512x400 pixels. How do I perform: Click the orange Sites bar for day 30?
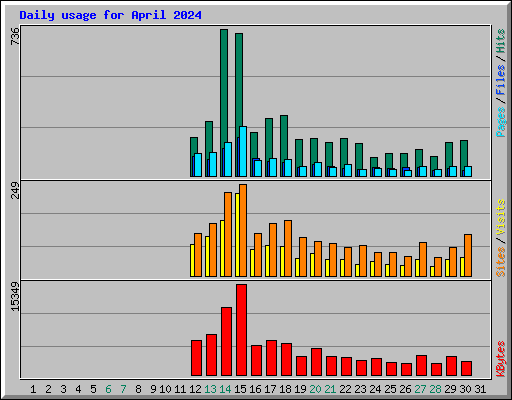tap(468, 255)
